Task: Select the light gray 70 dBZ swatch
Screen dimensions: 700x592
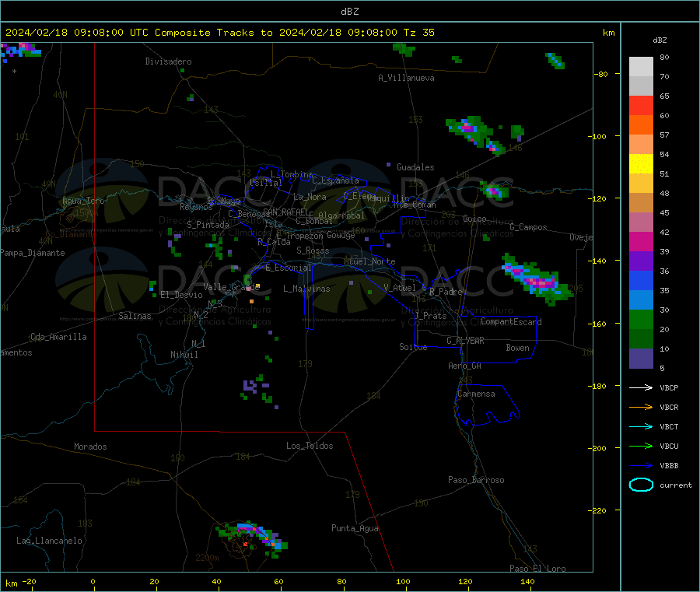Action: coord(641,67)
